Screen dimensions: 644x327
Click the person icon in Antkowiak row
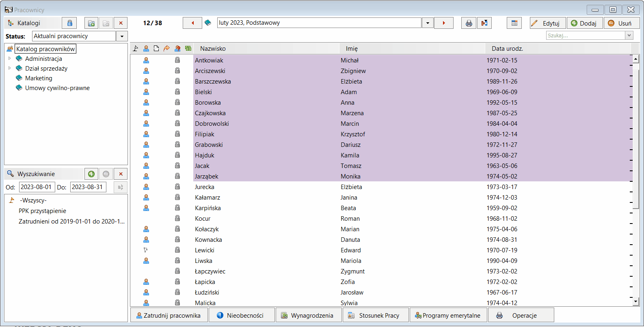[146, 60]
